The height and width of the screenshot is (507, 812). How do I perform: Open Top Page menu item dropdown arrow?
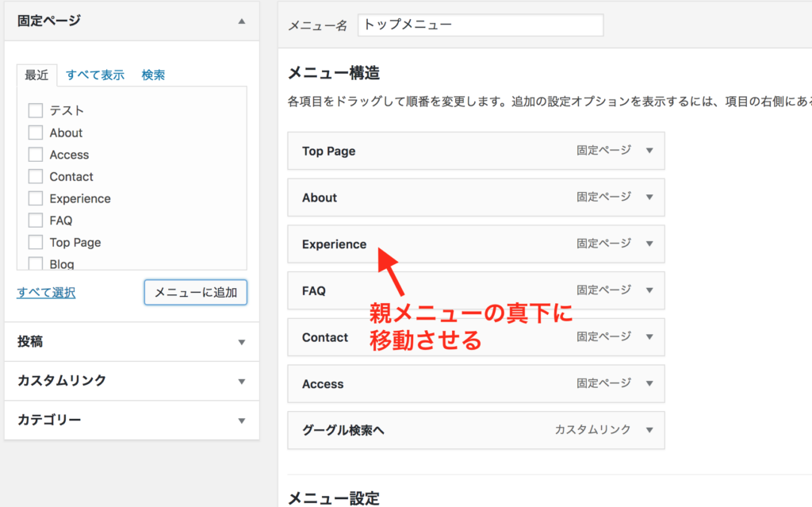(x=649, y=151)
